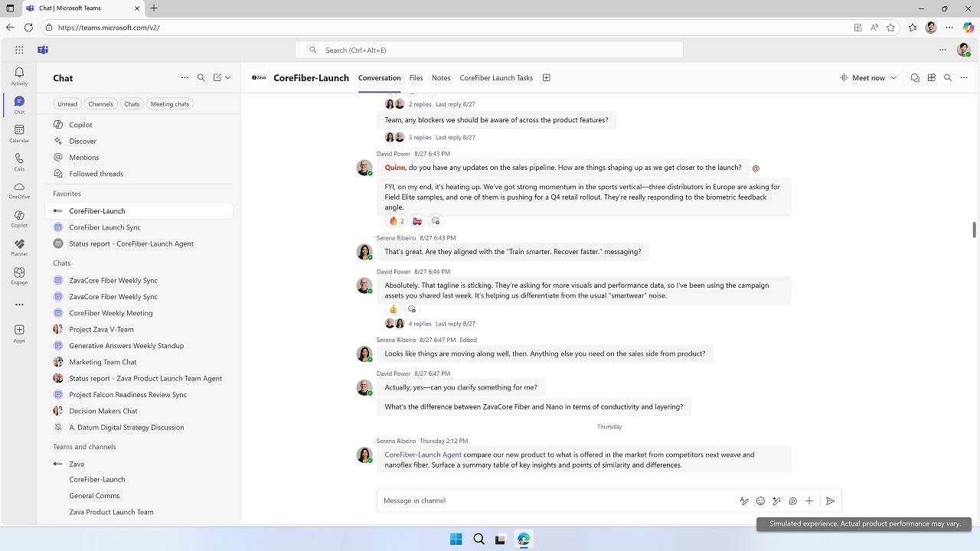Add fire reaction on David's message
This screenshot has height=551, width=980.
pyautogui.click(x=397, y=221)
